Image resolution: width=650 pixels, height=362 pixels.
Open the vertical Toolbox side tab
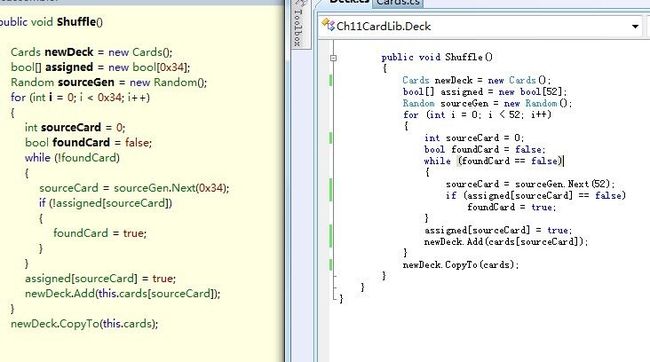pos(298,24)
